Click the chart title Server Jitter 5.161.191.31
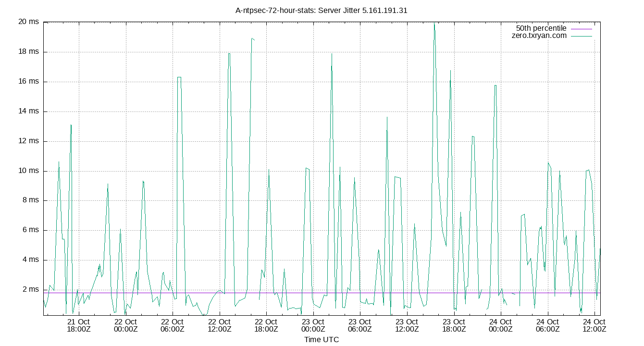The image size is (644, 346). 322,10
